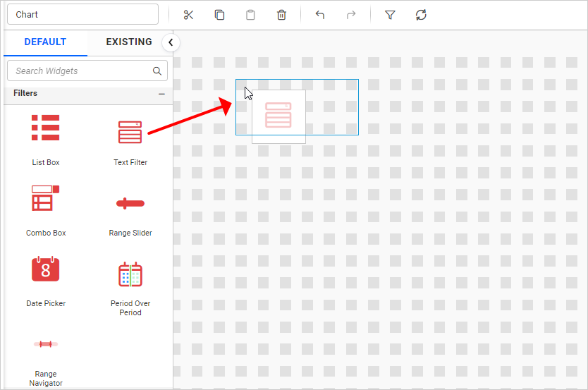Switch to the EXISTING tab

[x=129, y=42]
